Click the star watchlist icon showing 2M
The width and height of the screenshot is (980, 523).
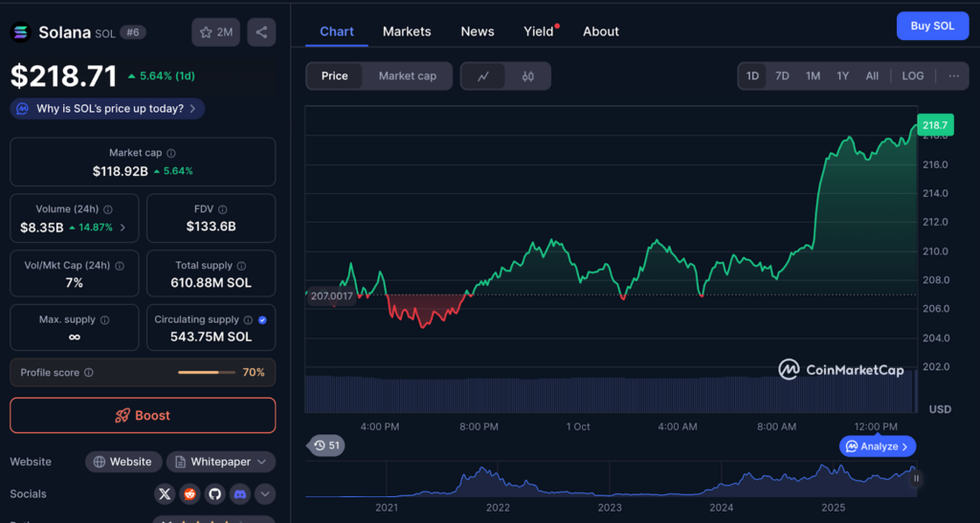(216, 32)
